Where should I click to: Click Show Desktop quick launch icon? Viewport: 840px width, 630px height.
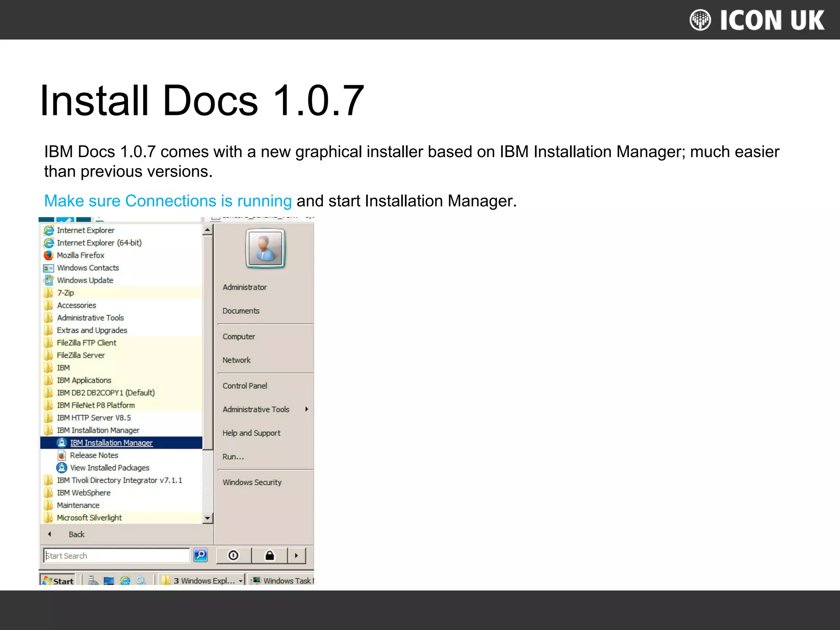pos(109,580)
